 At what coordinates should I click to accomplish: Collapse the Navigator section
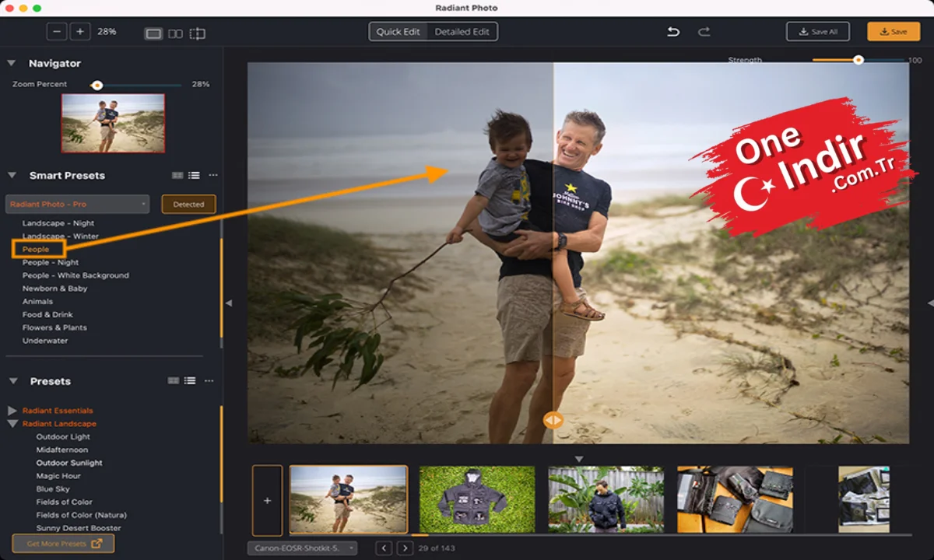click(x=12, y=63)
